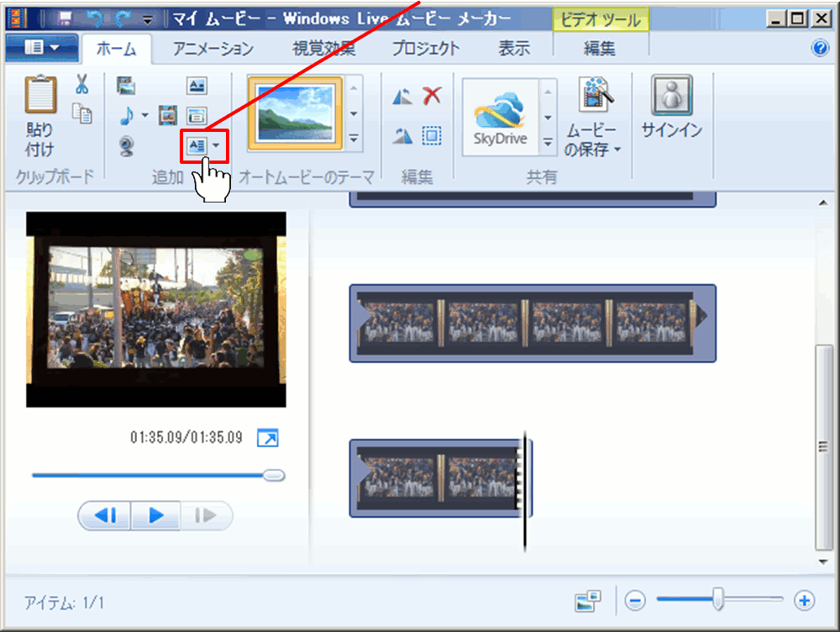Click the webcam video icon

click(x=126, y=146)
